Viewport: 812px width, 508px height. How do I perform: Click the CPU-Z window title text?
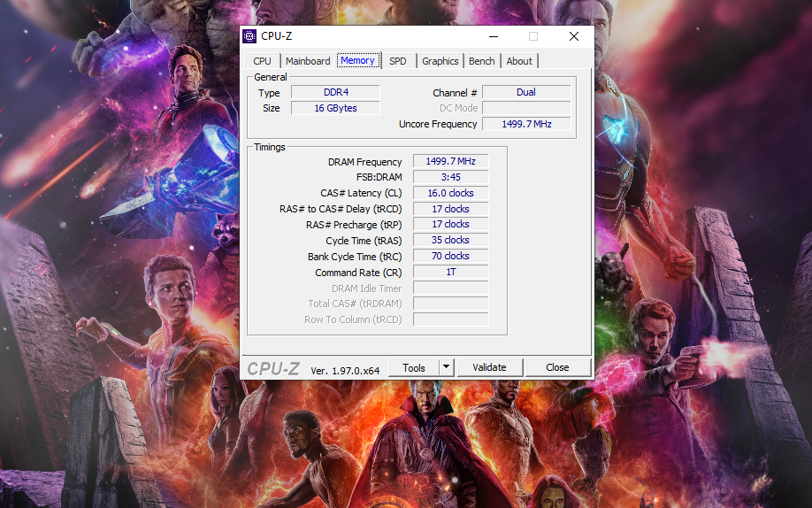(x=277, y=36)
